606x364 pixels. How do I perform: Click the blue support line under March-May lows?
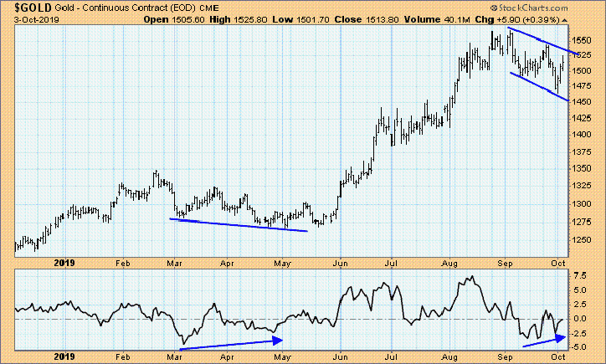pos(239,225)
